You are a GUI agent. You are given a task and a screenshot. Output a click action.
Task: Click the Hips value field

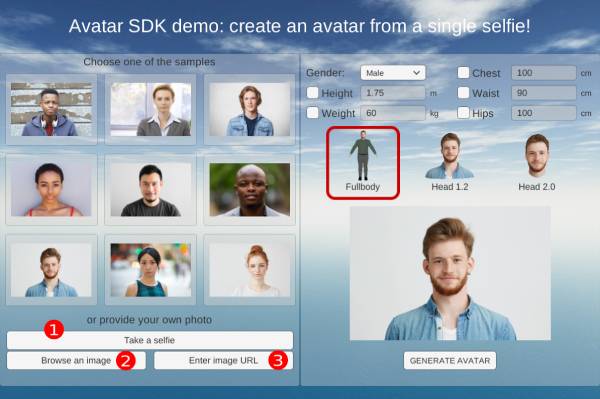544,113
